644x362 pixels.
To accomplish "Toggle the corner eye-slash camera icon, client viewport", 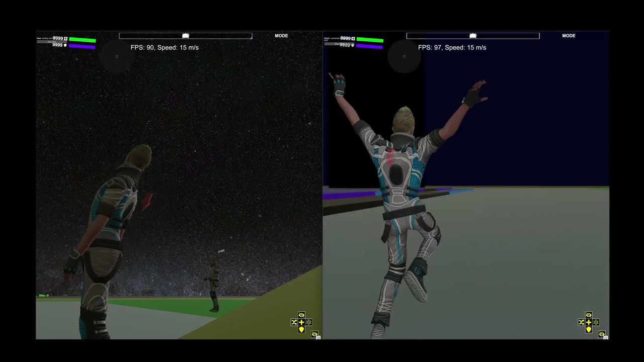I will click(x=602, y=335).
